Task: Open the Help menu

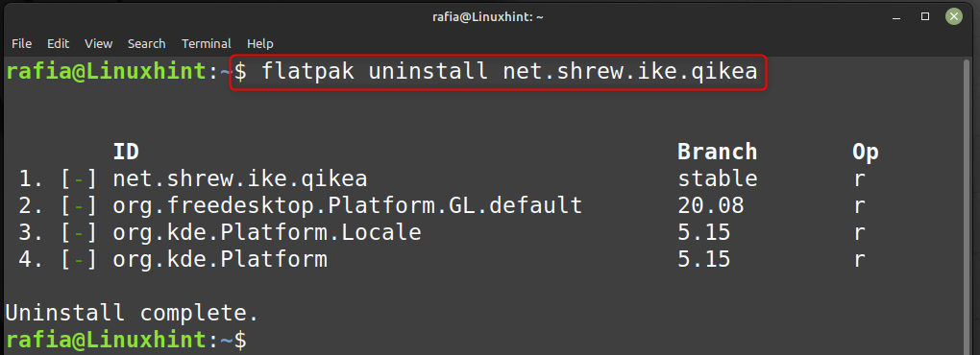Action: [260, 44]
